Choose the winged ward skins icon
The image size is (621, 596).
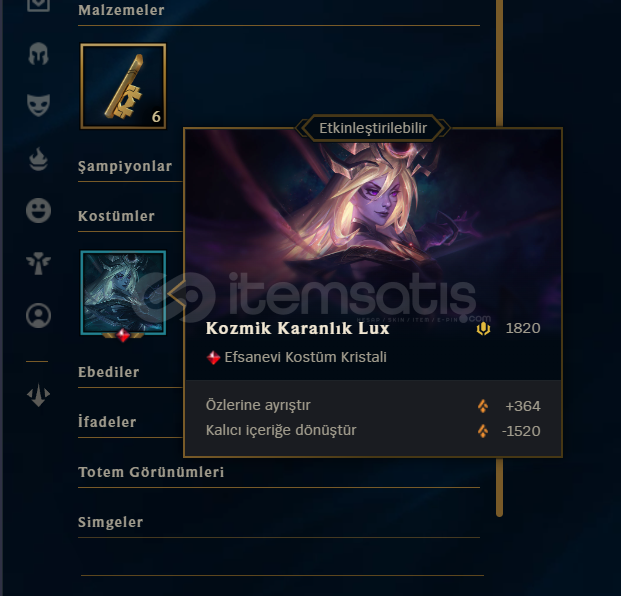coord(38,263)
